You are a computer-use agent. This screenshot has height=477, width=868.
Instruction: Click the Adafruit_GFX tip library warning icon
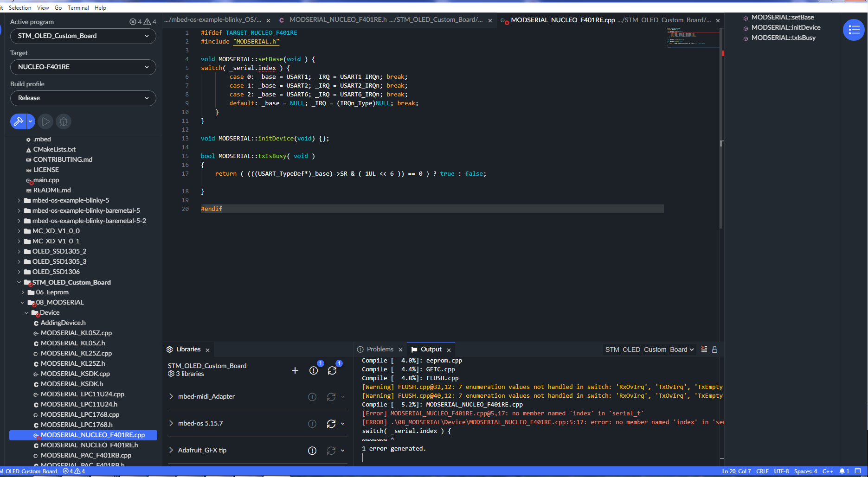coord(312,451)
